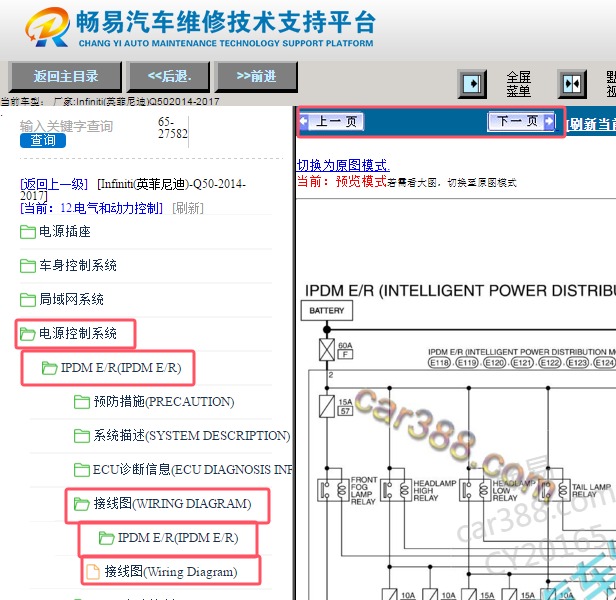Click the platform logo in the header
616x600 pixels.
(47, 27)
